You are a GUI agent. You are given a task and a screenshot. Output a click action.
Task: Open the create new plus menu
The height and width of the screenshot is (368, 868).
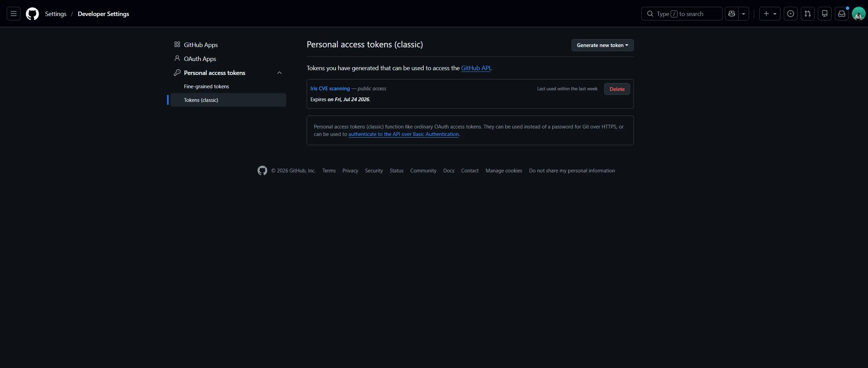(770, 14)
